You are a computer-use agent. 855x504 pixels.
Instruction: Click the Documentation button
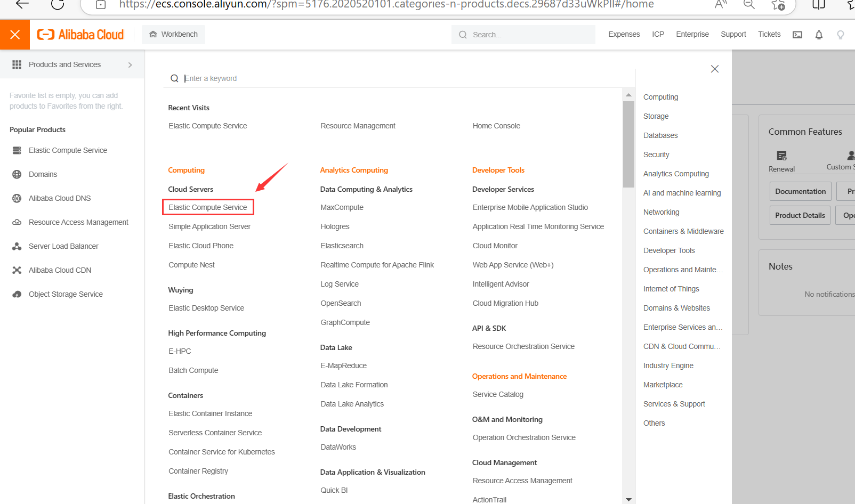point(800,191)
